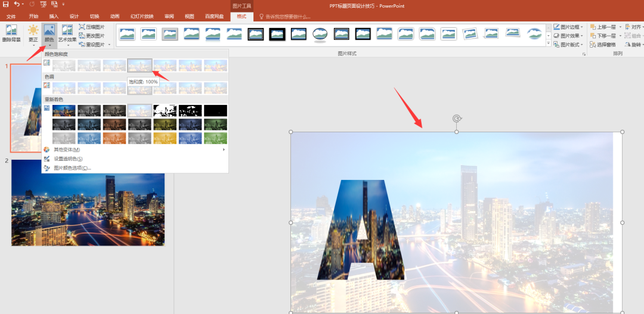Viewport: 644px width, 314px height.
Task: Switch to the 插入 (Insert) tab
Action: coord(54,16)
